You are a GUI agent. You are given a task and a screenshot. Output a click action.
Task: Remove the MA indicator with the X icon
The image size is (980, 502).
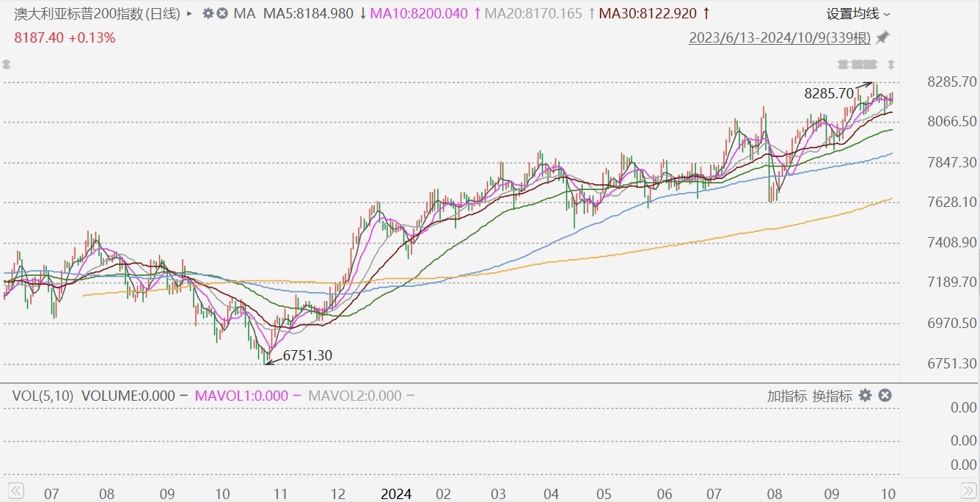tap(222, 13)
